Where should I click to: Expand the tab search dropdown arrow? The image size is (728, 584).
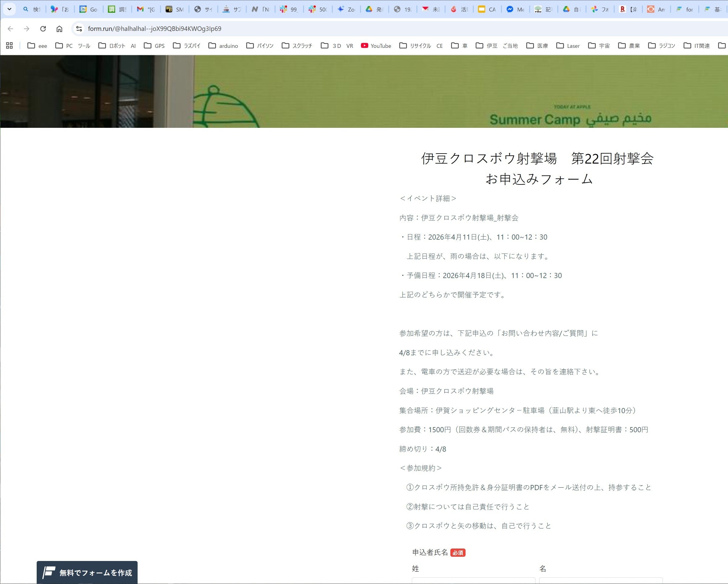(9, 9)
